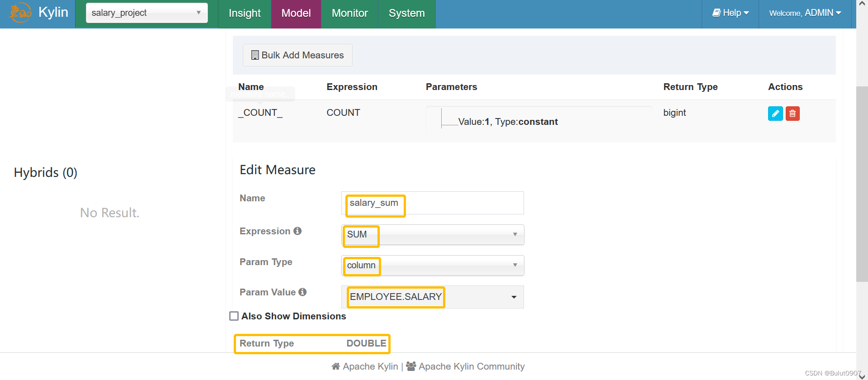Image resolution: width=868 pixels, height=380 pixels.
Task: Click the Actions column header
Action: [785, 87]
